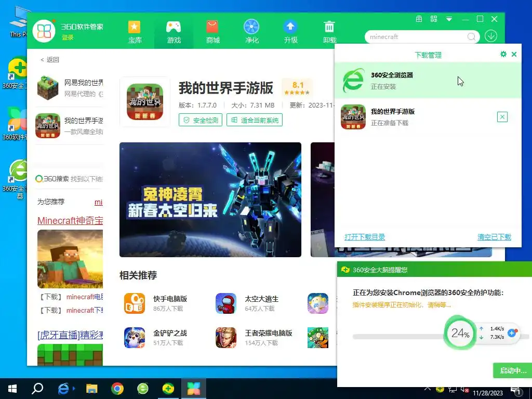The width and height of the screenshot is (532, 399).
Task: Click the blue plus accelerator icon
Action: pos(512,333)
